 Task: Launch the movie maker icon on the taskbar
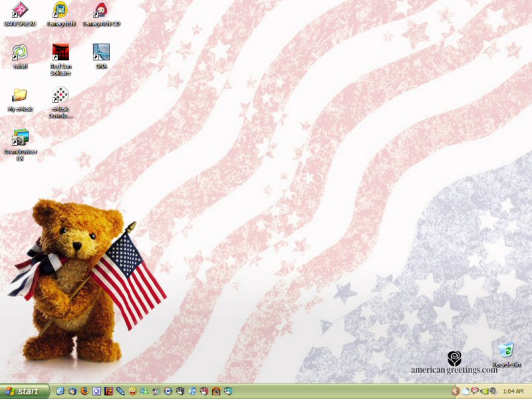click(156, 391)
